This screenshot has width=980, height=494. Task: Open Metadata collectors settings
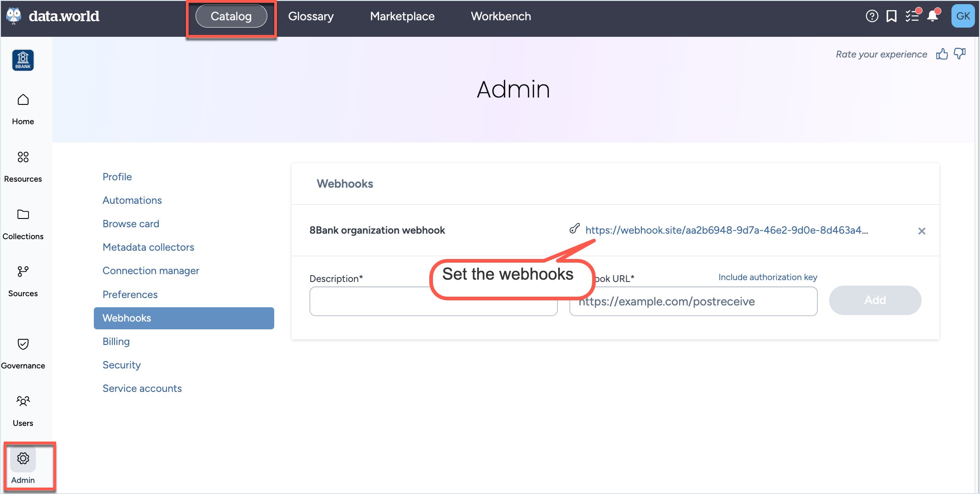148,247
